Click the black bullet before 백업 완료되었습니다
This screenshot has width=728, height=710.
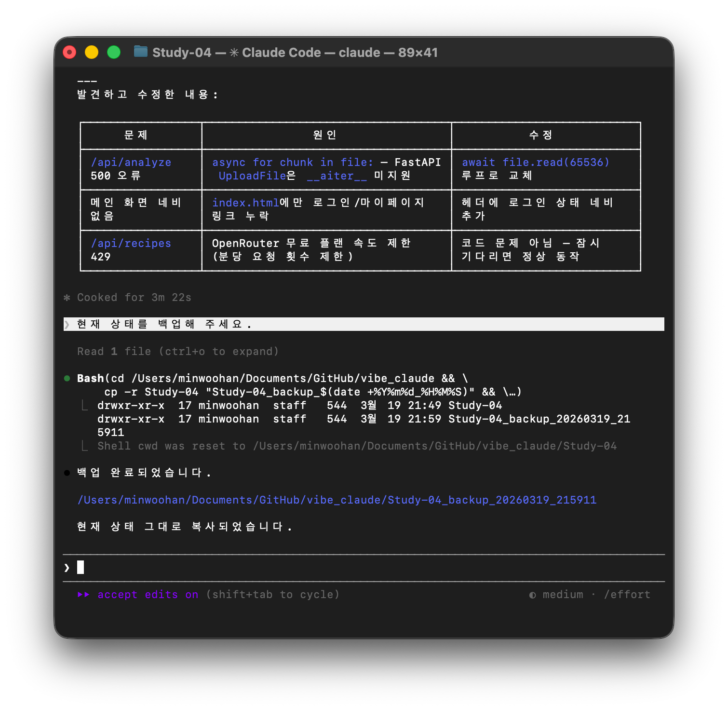click(x=67, y=473)
